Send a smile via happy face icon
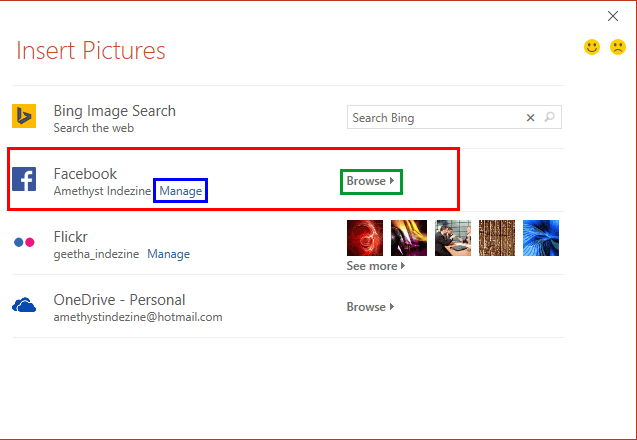Screen dimensions: 637x440 click(x=592, y=47)
